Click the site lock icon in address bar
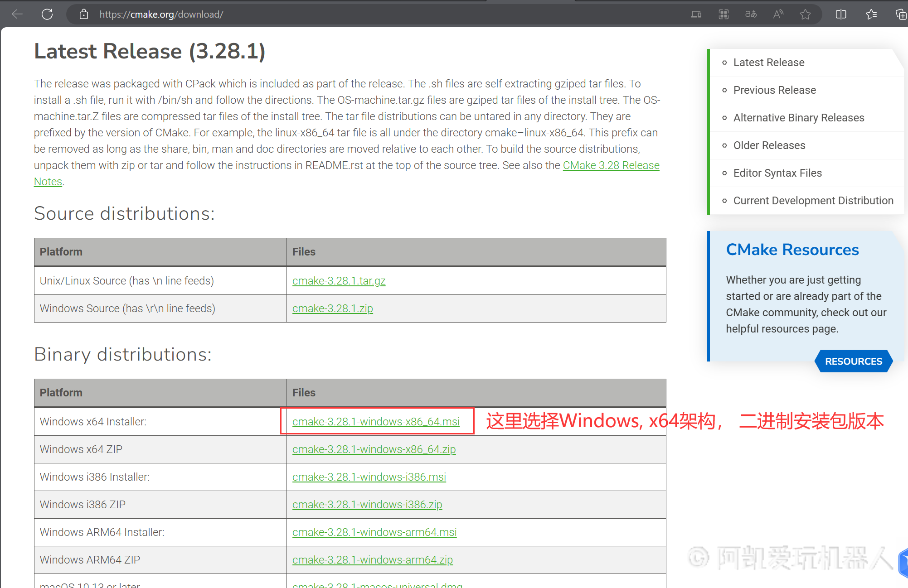Screen dimensions: 908x588 83,14
